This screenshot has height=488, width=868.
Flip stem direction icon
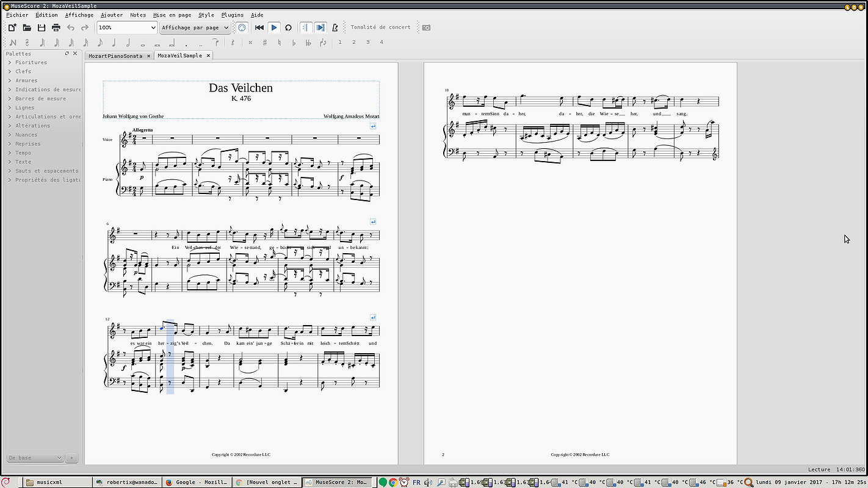(x=323, y=43)
